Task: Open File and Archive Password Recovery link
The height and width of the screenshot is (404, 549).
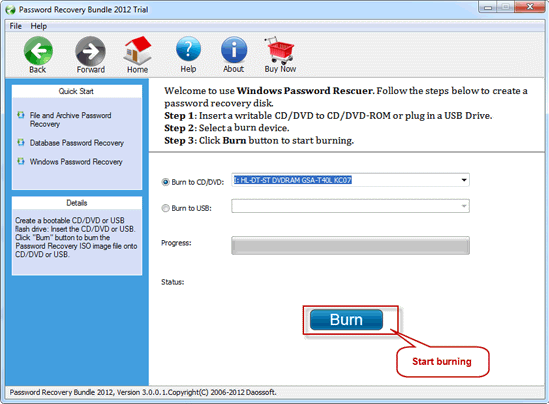Action: pyautogui.click(x=70, y=120)
